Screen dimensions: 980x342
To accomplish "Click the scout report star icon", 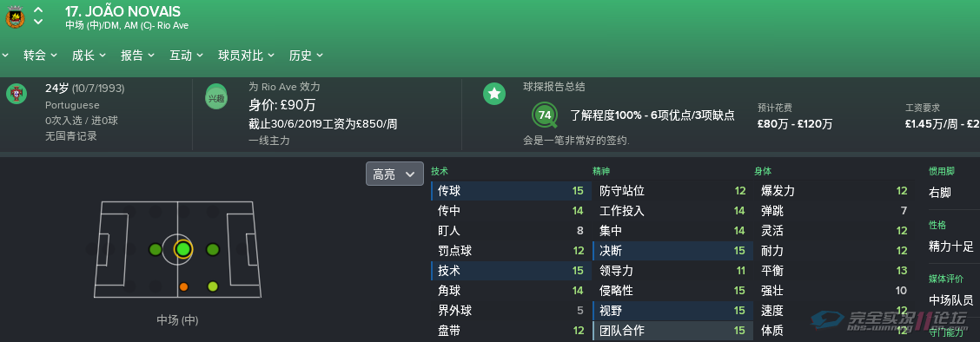I will click(494, 94).
